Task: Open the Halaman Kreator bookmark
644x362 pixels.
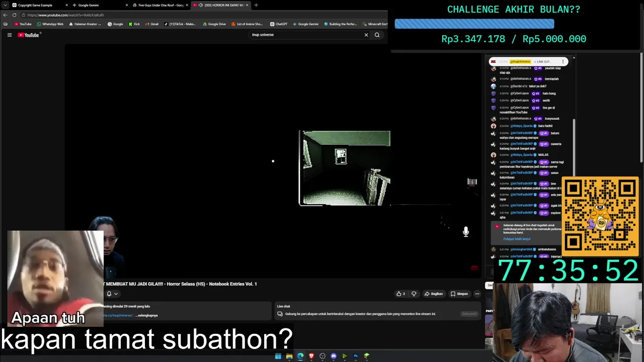Action: pyautogui.click(x=85, y=24)
